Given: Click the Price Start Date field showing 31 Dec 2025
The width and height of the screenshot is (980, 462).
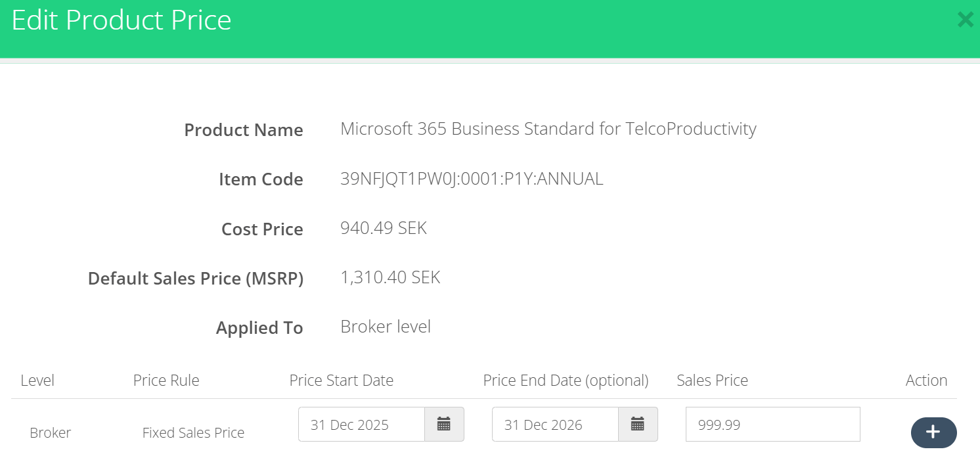Looking at the screenshot, I should (x=361, y=425).
